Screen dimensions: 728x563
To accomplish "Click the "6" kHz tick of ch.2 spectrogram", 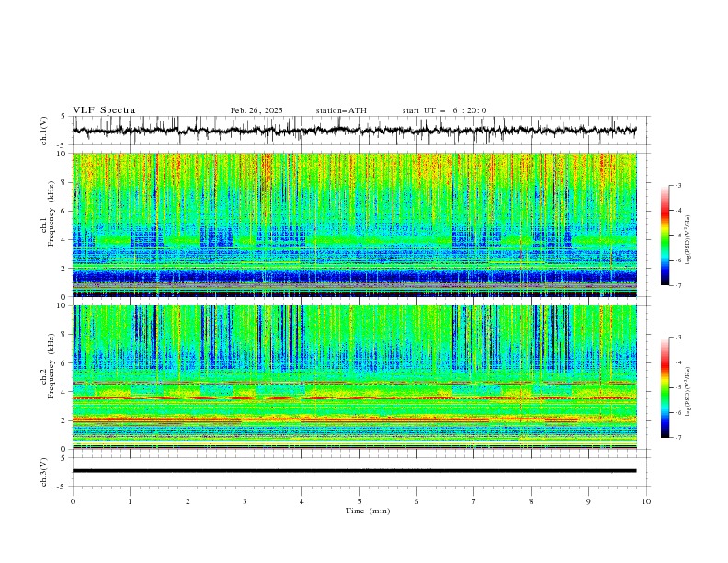I will [64, 363].
